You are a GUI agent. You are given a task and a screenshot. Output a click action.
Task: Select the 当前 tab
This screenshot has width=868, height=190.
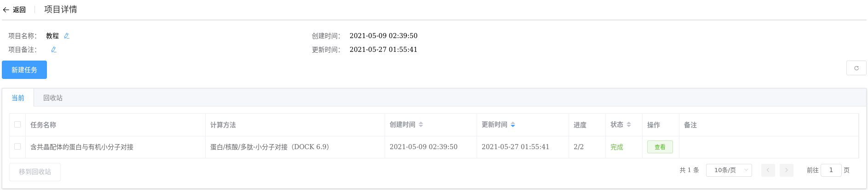pyautogui.click(x=18, y=98)
